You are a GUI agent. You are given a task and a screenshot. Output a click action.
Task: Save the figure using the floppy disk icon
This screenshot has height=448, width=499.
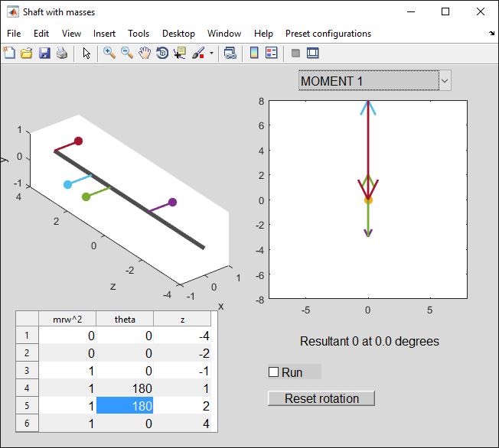(44, 54)
